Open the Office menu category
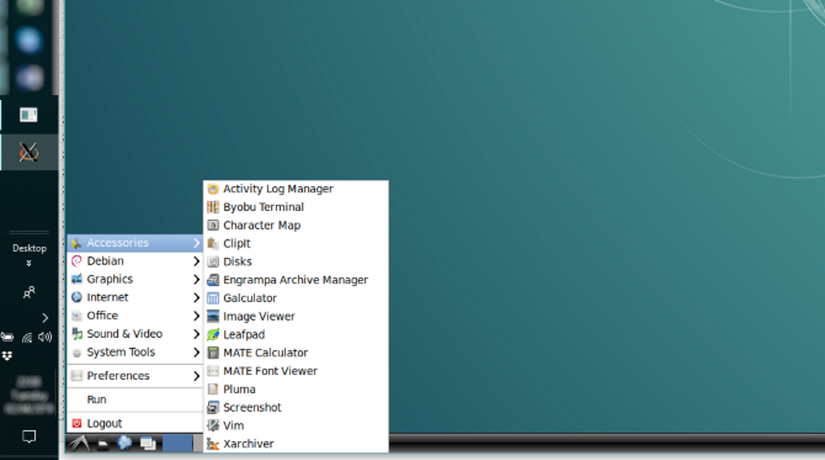This screenshot has height=460, width=825. [x=135, y=316]
